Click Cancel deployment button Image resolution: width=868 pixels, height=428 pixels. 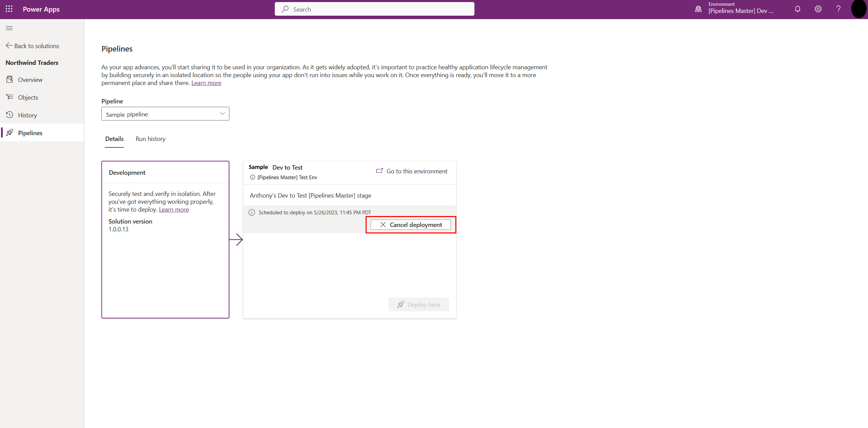point(412,224)
